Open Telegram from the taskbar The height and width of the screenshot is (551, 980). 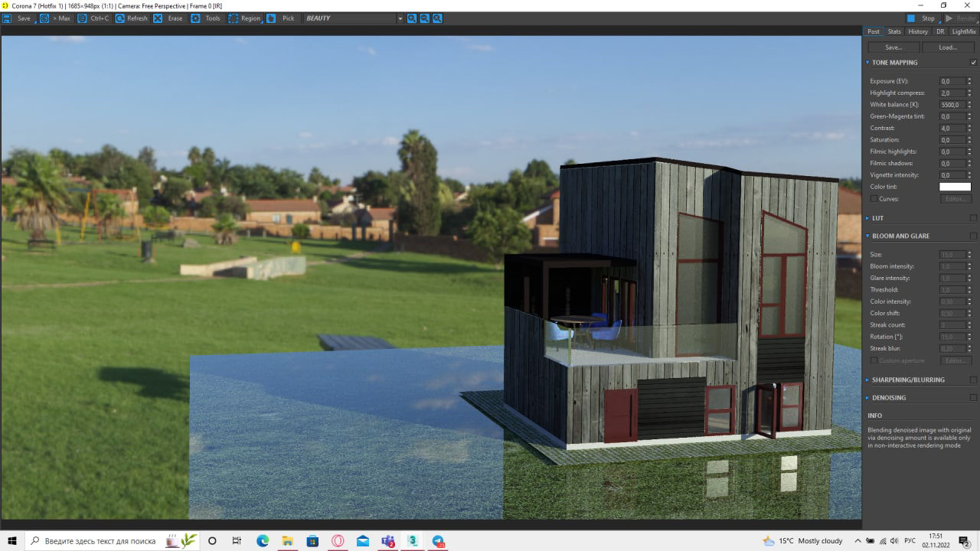tap(438, 541)
